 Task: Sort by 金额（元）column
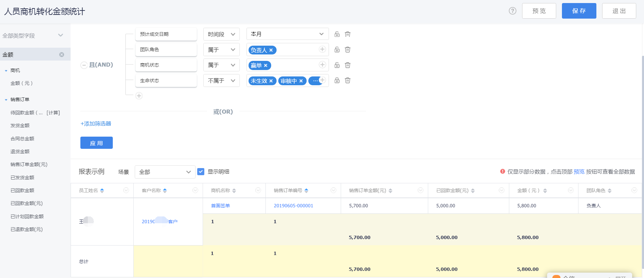545,191
